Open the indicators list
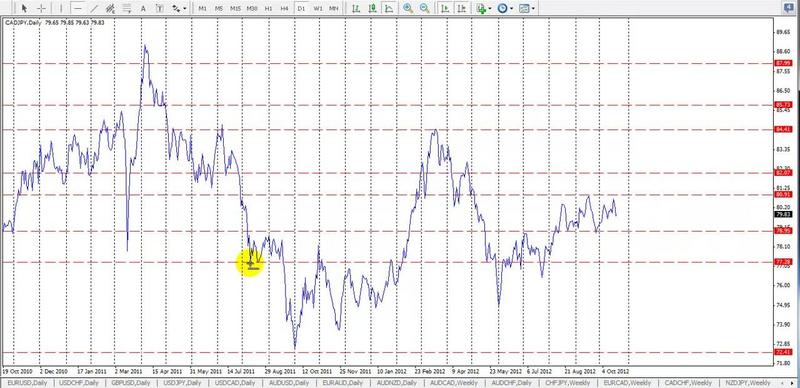800x388 pixels. (481, 8)
